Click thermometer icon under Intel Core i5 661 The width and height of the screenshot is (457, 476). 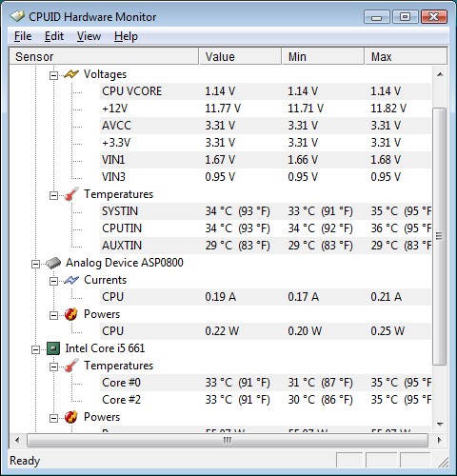[x=71, y=366]
